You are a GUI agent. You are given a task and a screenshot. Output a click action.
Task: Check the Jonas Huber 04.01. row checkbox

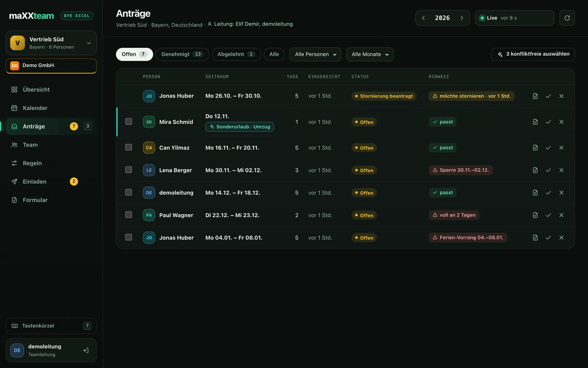point(129,237)
